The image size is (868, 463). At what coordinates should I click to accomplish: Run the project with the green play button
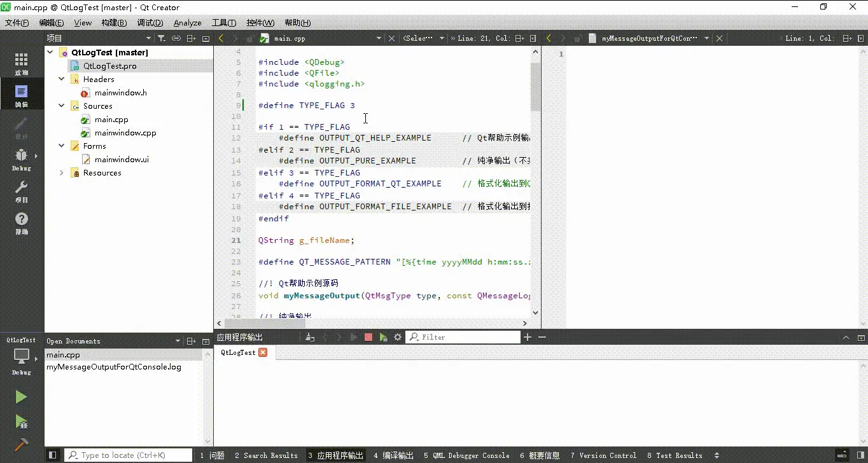[21, 397]
